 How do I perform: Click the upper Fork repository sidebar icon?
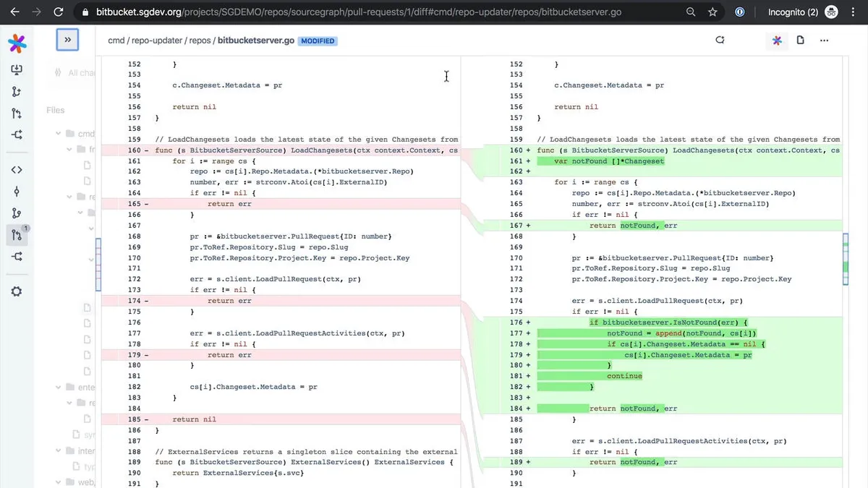coord(17,134)
